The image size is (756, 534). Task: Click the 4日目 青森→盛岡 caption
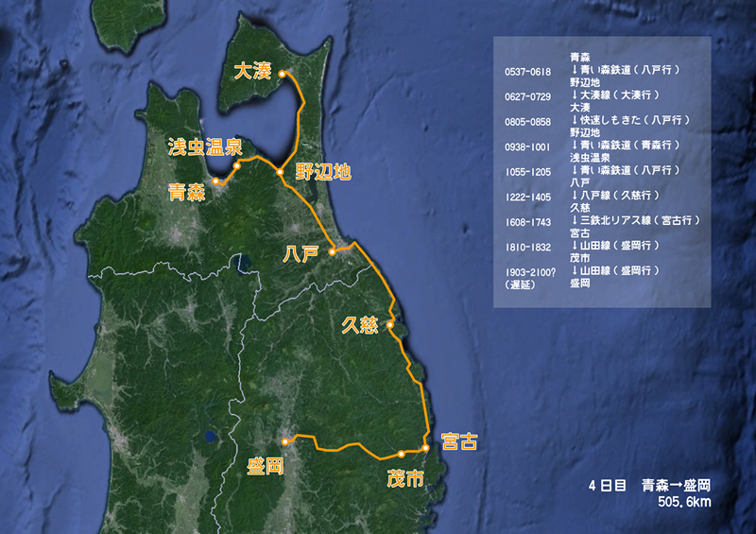click(x=648, y=486)
